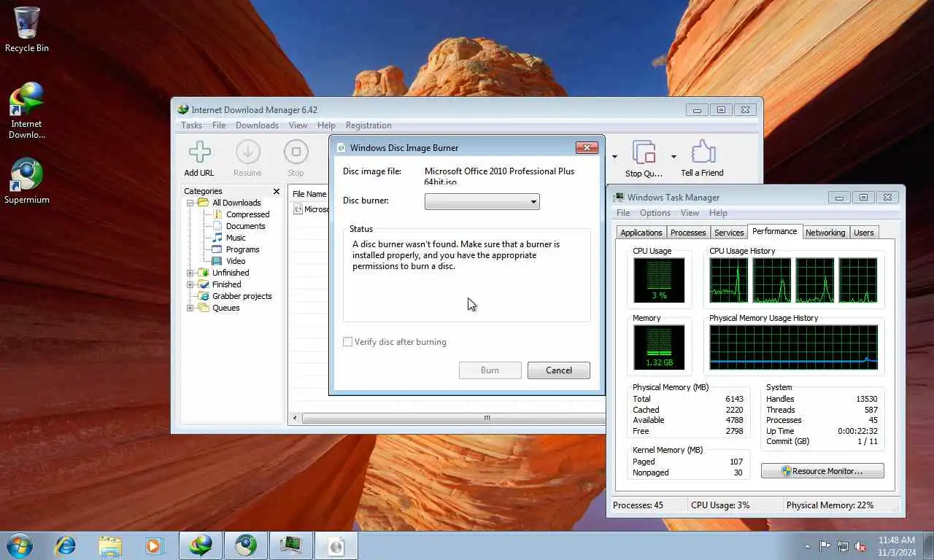The width and height of the screenshot is (934, 560).
Task: Open the Downloads menu in IDM
Action: [x=257, y=125]
